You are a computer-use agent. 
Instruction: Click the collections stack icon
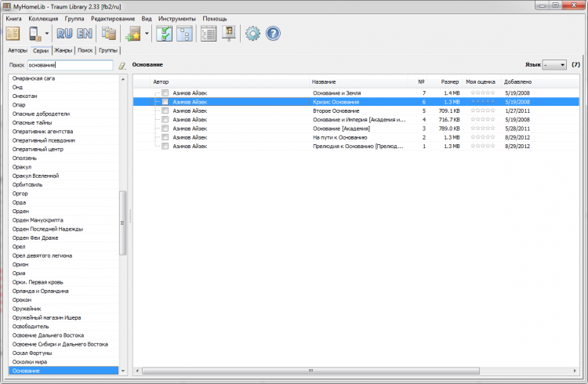pos(109,34)
